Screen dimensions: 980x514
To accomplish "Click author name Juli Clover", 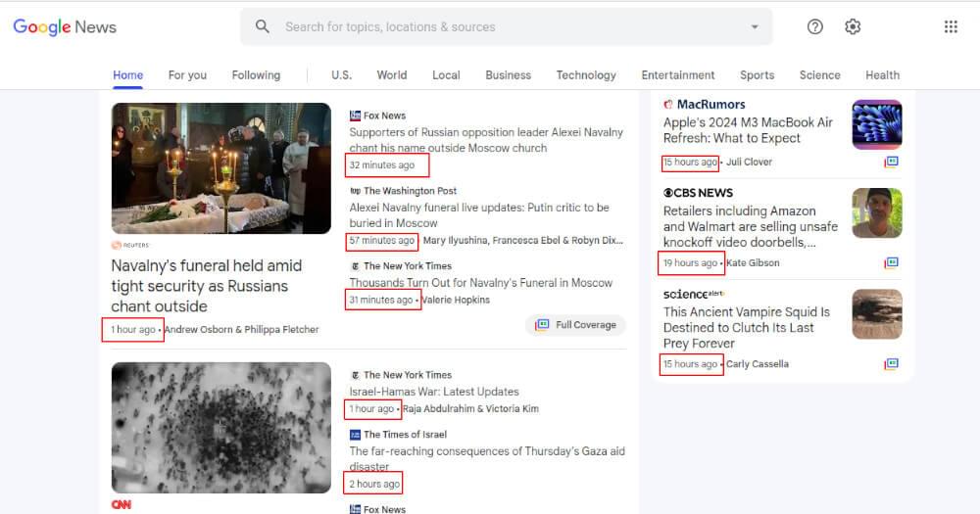I will point(749,162).
